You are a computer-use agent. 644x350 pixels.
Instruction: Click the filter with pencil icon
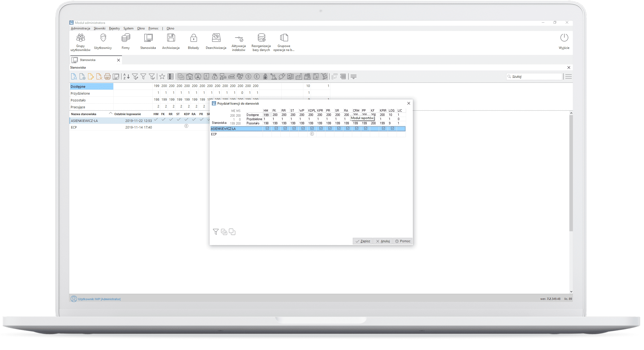pos(135,76)
